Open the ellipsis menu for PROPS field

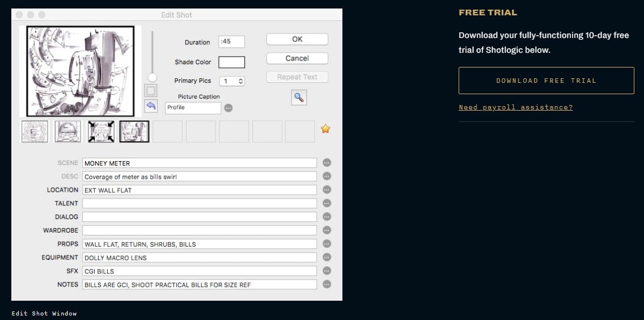point(327,244)
